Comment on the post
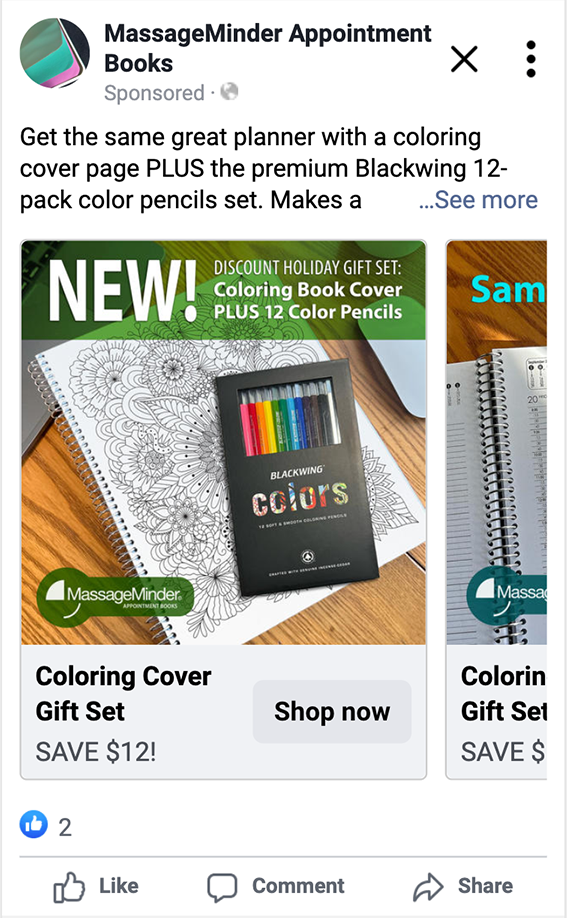The image size is (567, 918). click(x=276, y=886)
